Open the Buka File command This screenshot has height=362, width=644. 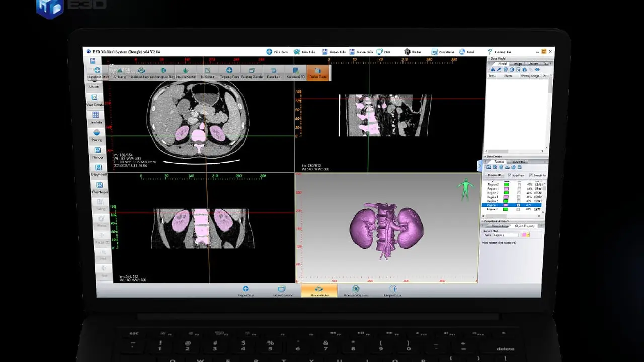[x=305, y=52]
